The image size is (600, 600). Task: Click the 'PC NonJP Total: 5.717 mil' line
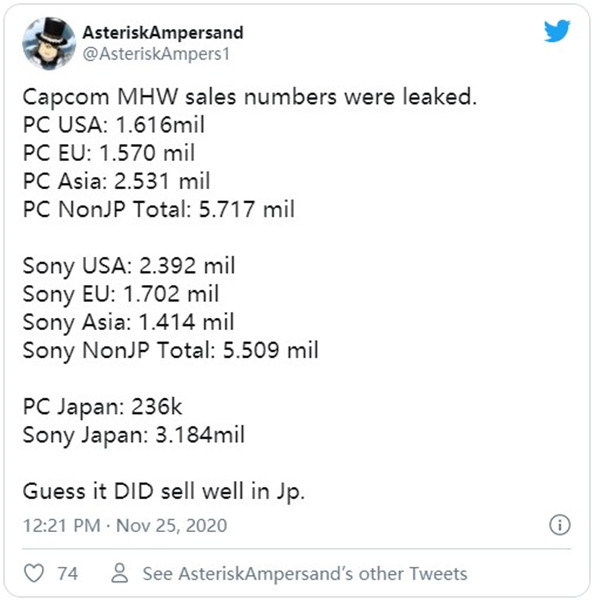click(159, 209)
